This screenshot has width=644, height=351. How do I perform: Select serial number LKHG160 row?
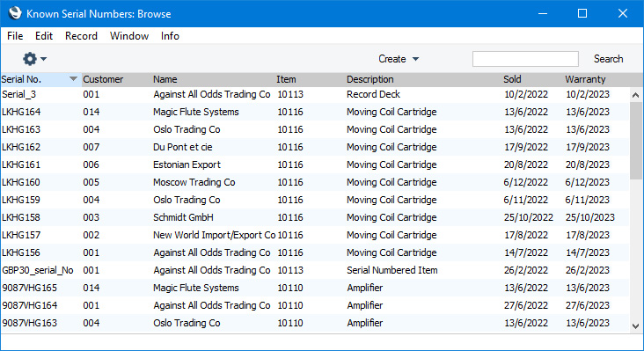pos(315,182)
